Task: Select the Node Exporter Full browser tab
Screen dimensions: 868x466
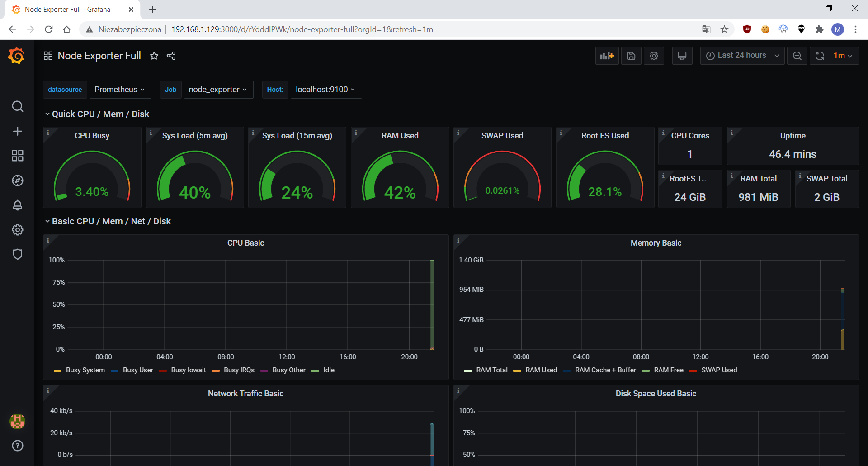Action: (x=72, y=10)
